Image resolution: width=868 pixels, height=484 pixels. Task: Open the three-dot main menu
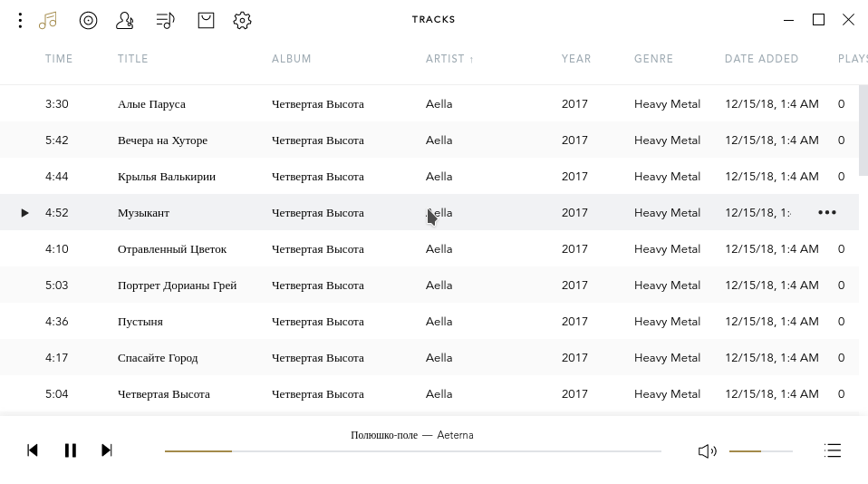point(20,21)
